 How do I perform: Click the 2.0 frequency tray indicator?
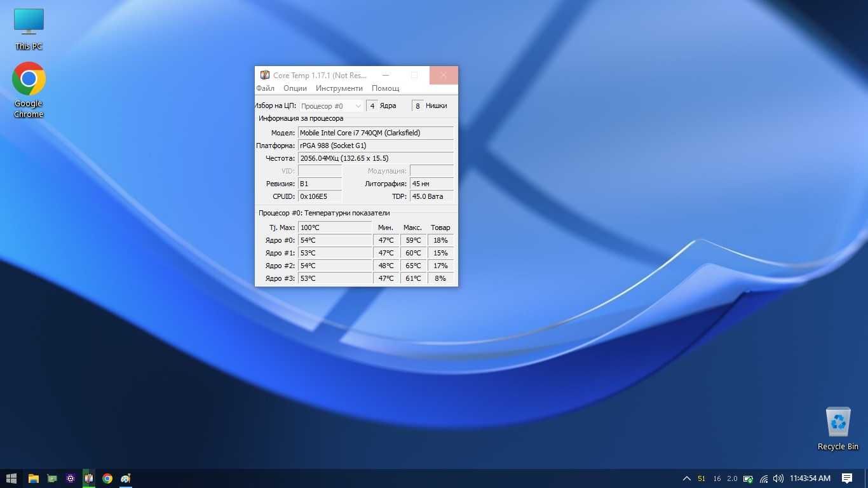[732, 478]
